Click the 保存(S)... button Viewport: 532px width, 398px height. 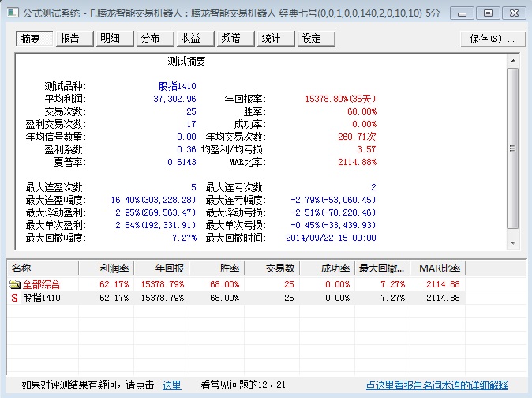coord(493,39)
